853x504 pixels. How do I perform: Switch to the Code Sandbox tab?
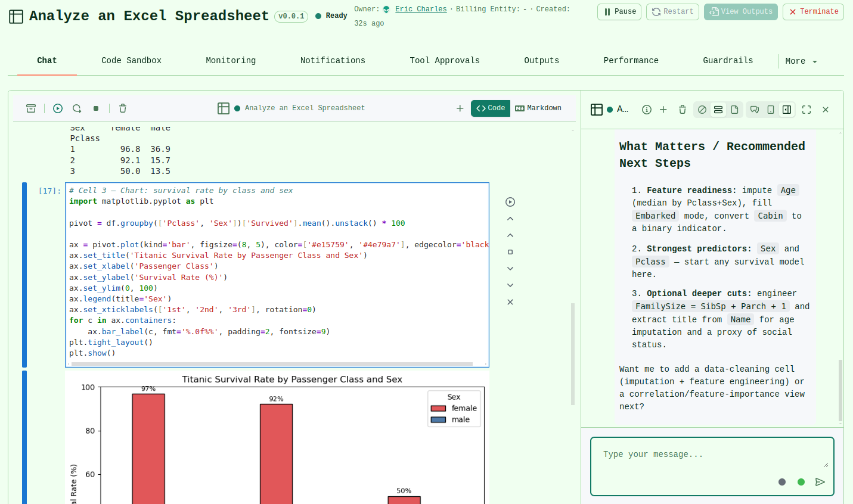(x=131, y=60)
